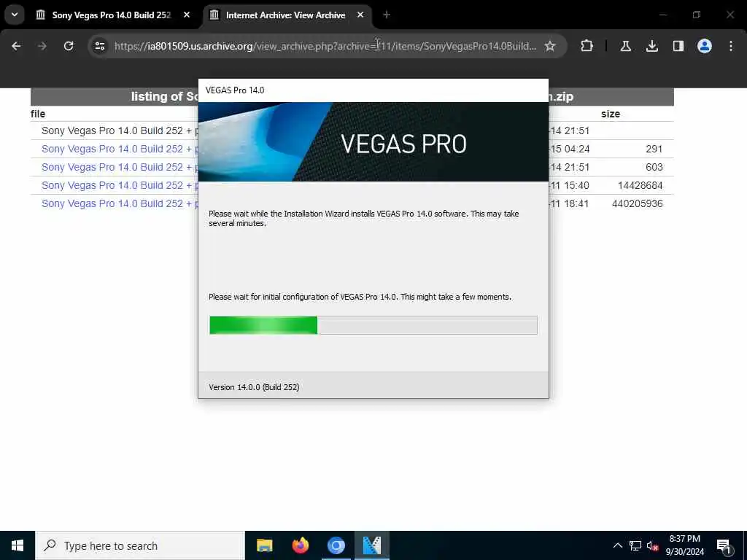Reload the archive.org page

click(x=69, y=46)
